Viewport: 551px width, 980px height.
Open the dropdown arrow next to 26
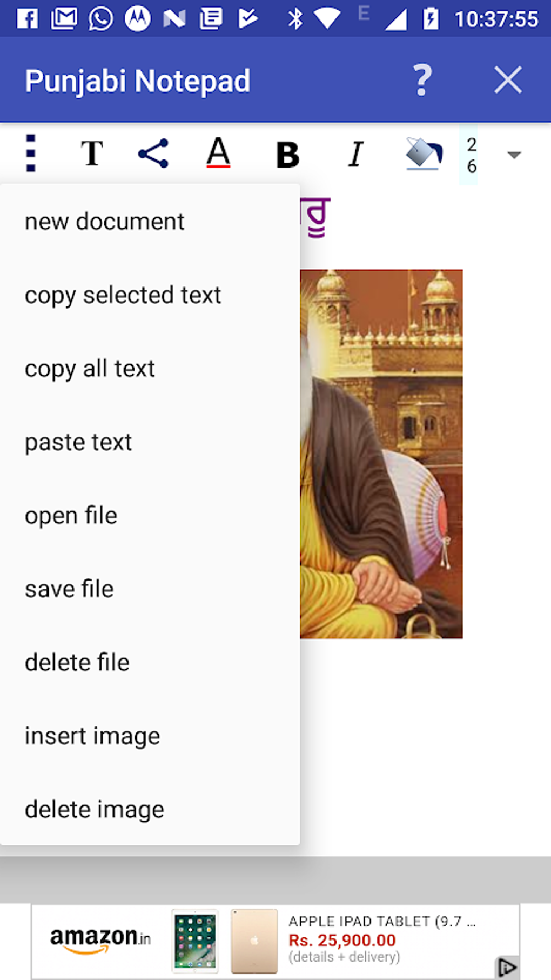click(512, 155)
